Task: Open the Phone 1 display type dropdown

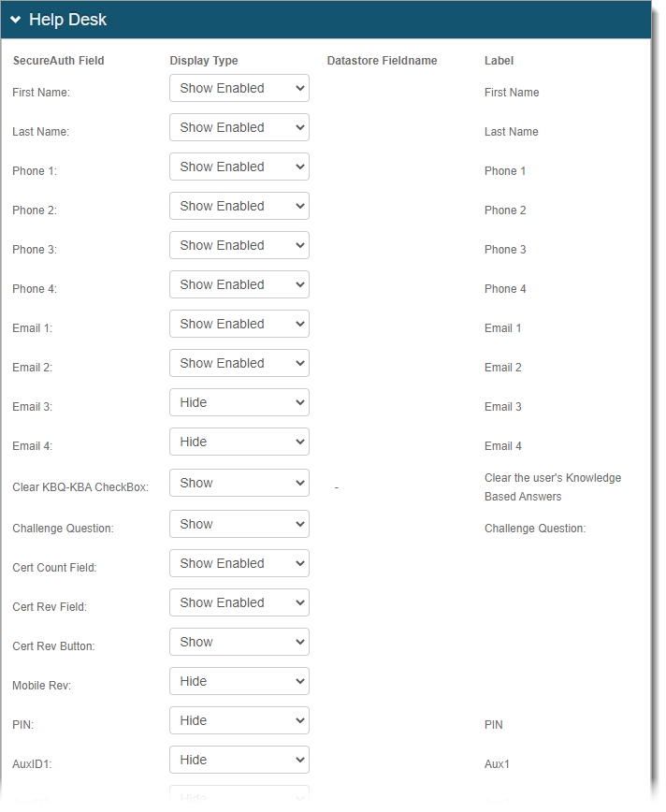Action: click(239, 166)
